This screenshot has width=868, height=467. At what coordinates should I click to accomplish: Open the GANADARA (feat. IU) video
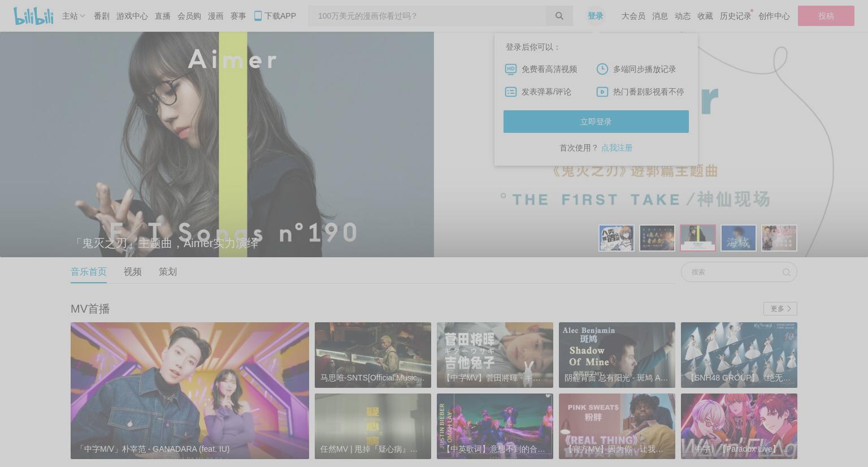point(190,391)
